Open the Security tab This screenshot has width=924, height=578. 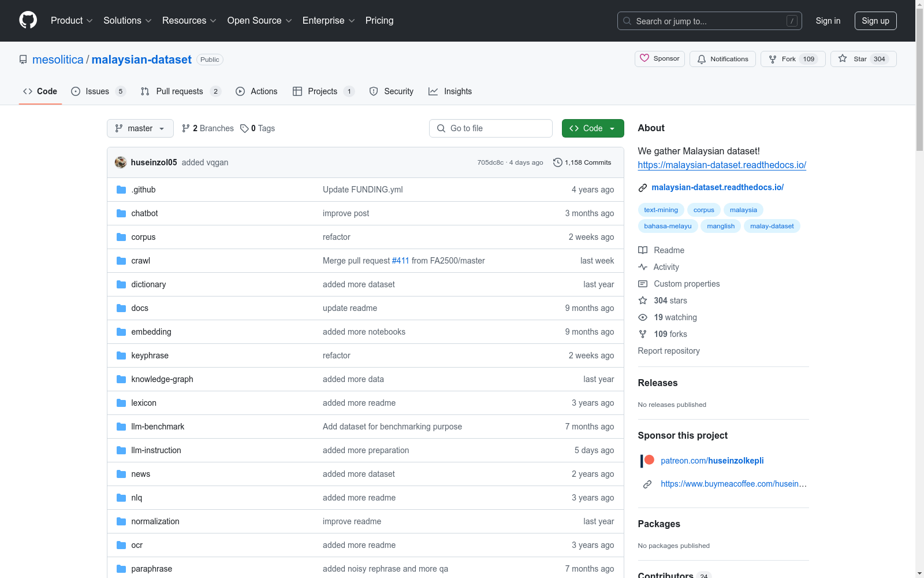pos(392,91)
